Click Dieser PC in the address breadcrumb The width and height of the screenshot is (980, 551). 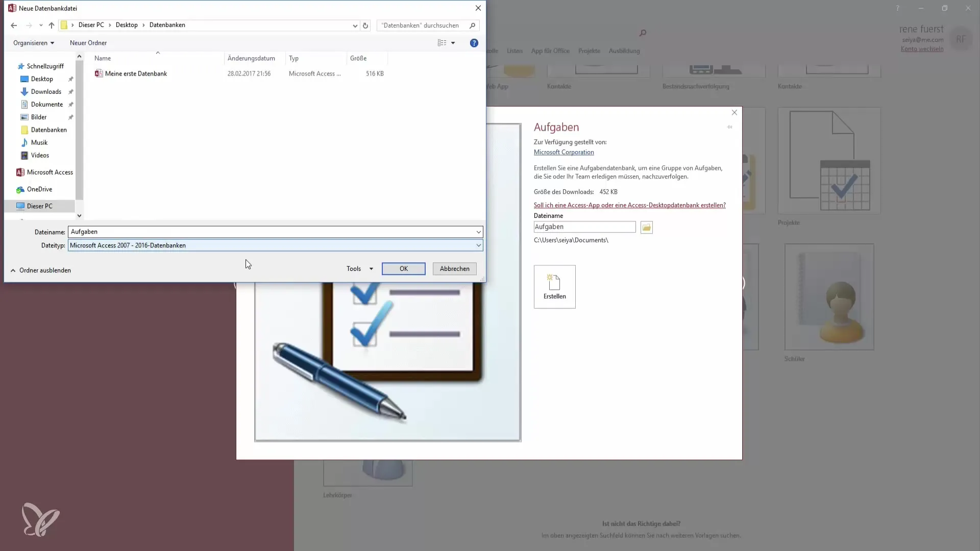(x=91, y=25)
